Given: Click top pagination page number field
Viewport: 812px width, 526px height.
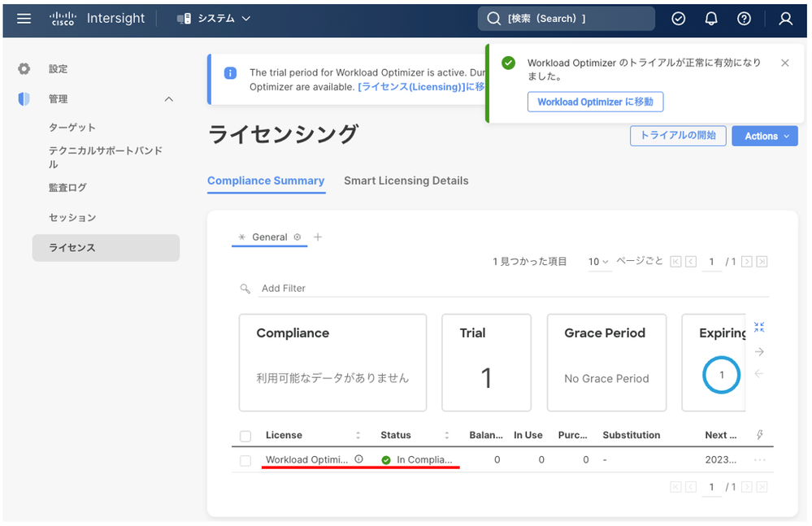Looking at the screenshot, I should [711, 262].
